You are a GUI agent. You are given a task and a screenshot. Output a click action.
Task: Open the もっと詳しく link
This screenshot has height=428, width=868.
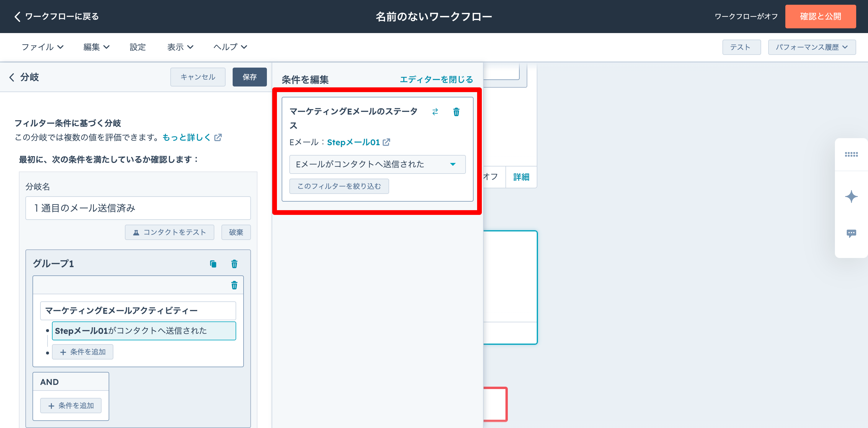pos(192,138)
